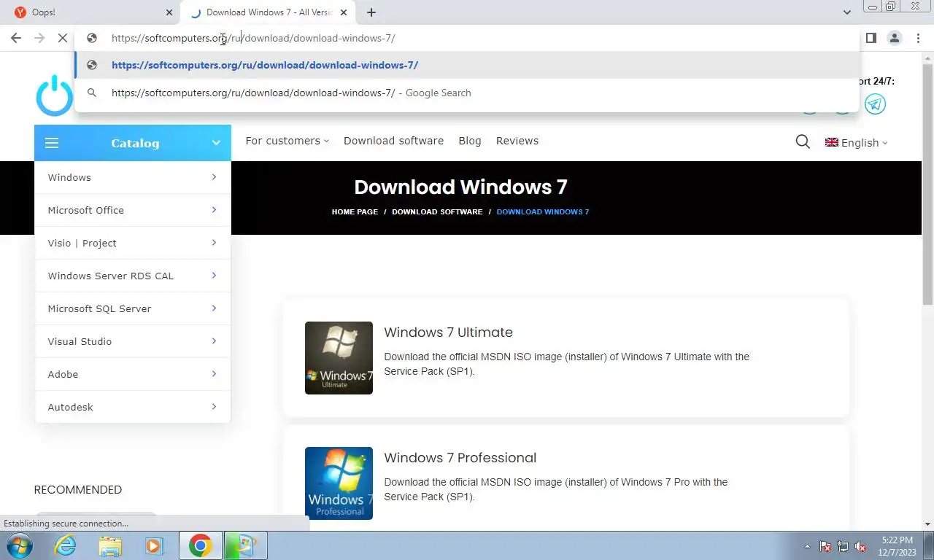Select the Google Search suggestion
This screenshot has width=934, height=560.
[x=467, y=93]
